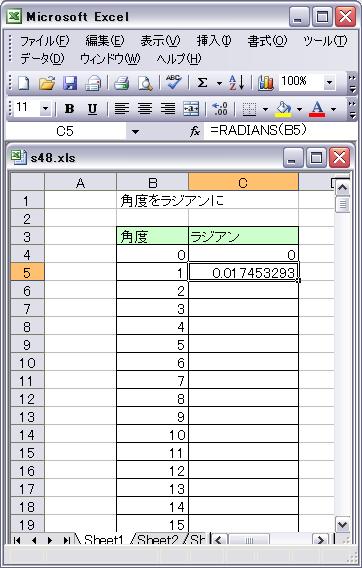Toggle center text alignment

[x=145, y=108]
